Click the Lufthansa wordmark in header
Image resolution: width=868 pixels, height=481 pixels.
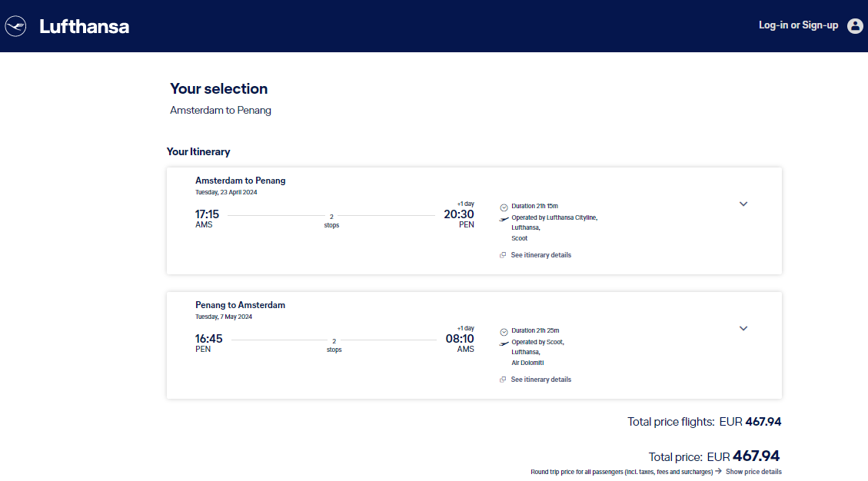click(84, 27)
